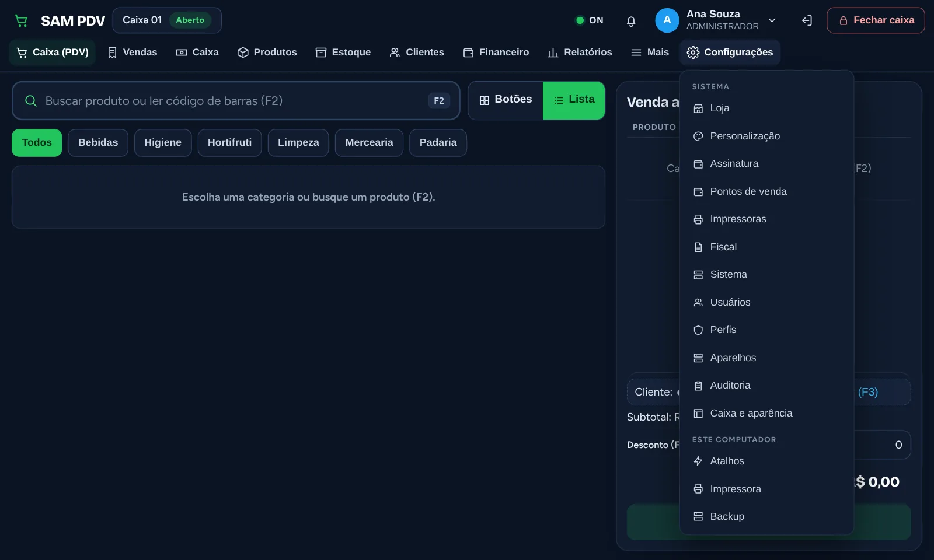
Task: Open Impressoras under Sistema section
Action: tap(766, 219)
